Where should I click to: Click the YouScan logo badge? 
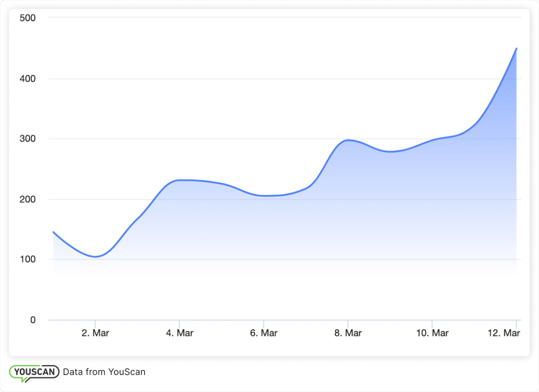[34, 373]
